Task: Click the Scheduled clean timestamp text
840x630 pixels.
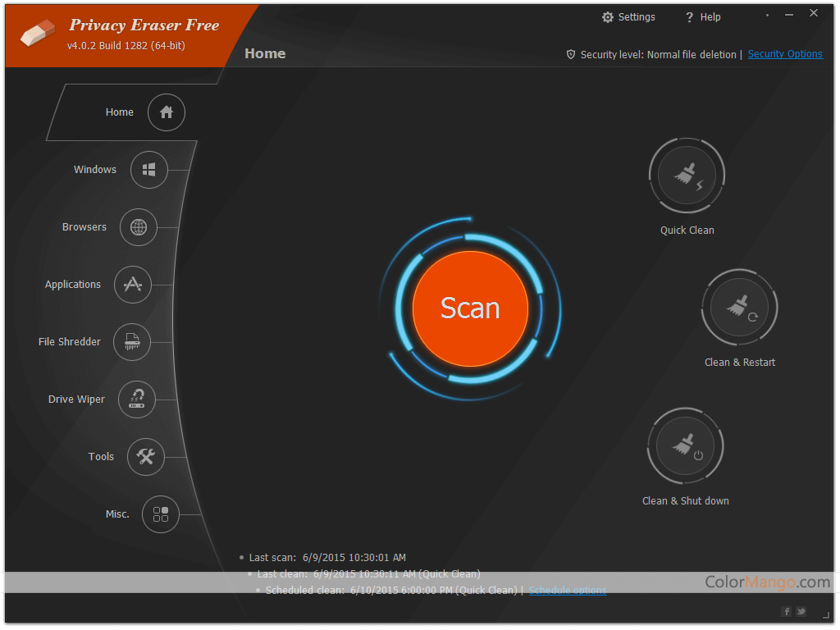Action: [434, 591]
